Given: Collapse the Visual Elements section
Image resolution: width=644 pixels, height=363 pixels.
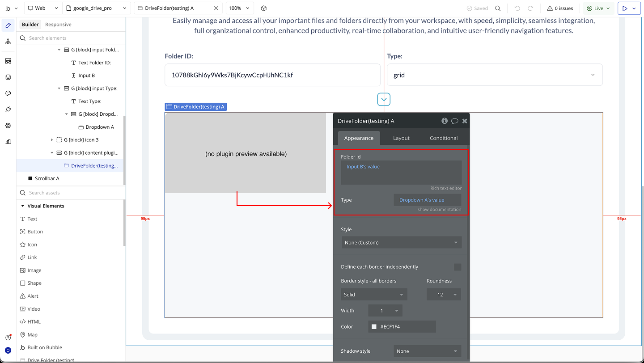Looking at the screenshot, I should click(23, 206).
